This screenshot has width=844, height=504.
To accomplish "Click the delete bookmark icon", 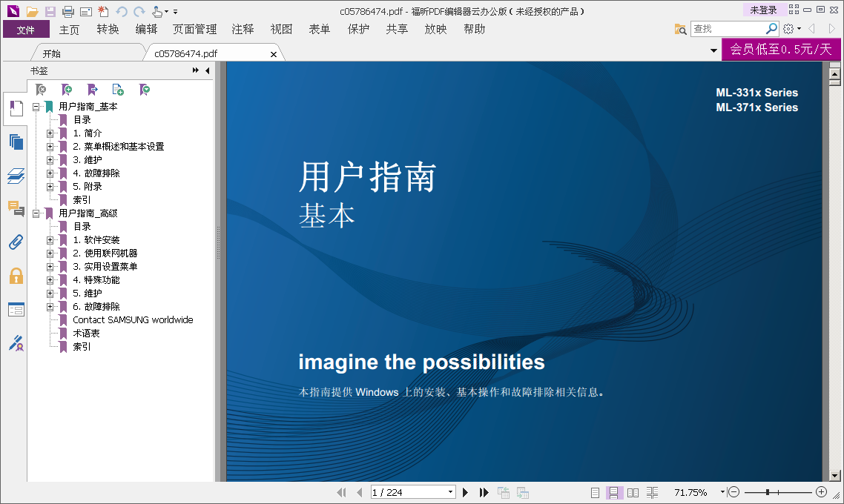I will pyautogui.click(x=41, y=89).
